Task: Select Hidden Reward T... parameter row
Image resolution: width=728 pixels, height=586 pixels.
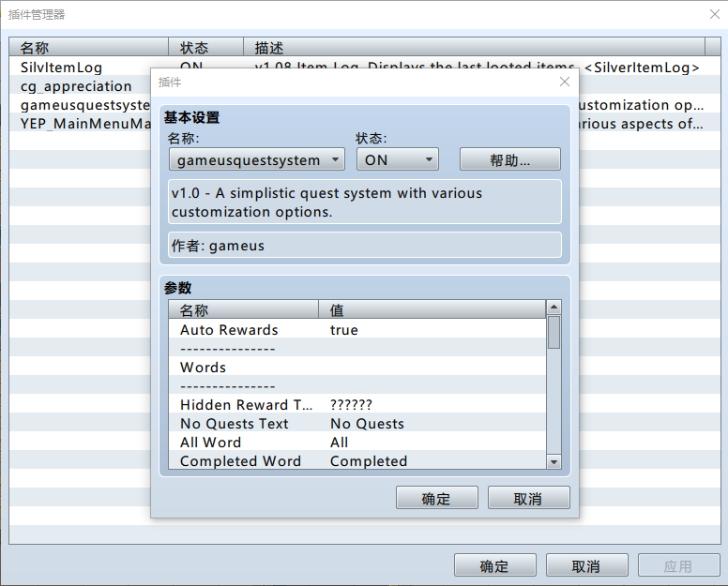Action: point(357,405)
